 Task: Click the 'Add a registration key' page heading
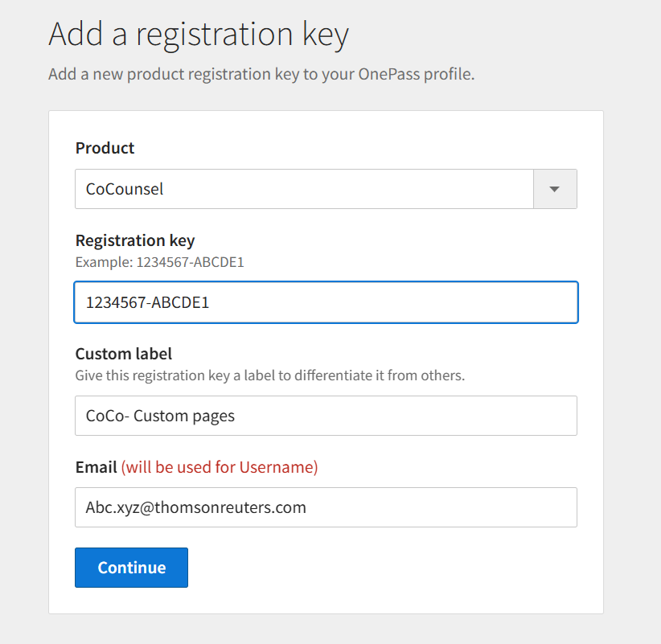click(199, 35)
